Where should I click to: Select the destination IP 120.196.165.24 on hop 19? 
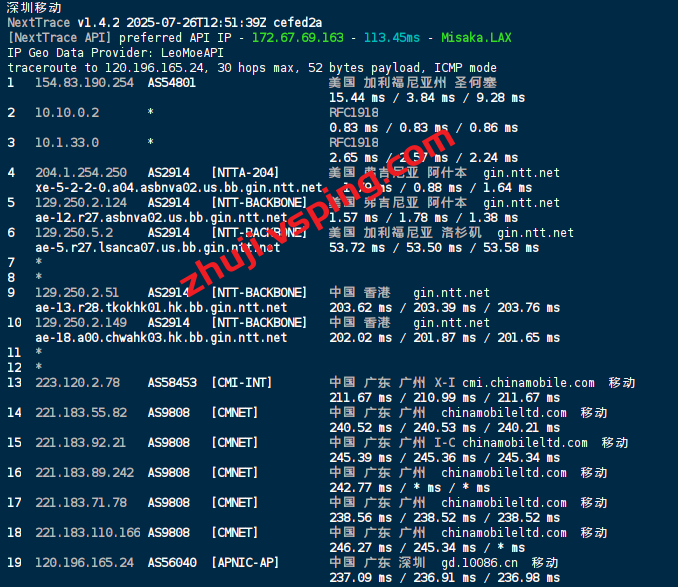84,562
